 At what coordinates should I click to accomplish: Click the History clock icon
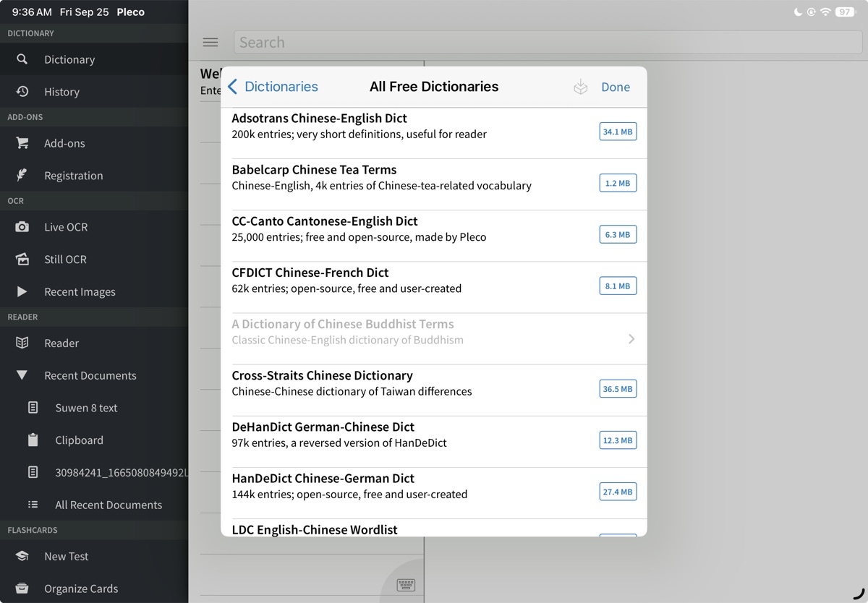[22, 92]
